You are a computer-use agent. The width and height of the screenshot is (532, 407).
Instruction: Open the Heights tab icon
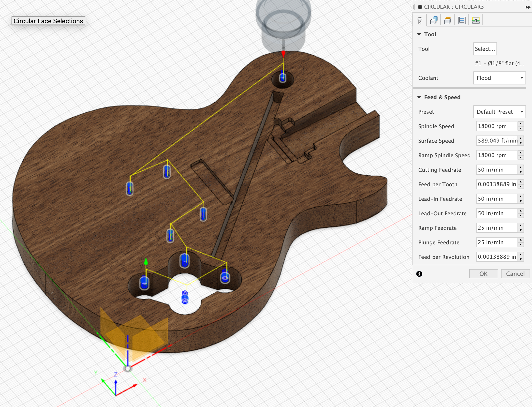[x=448, y=20]
